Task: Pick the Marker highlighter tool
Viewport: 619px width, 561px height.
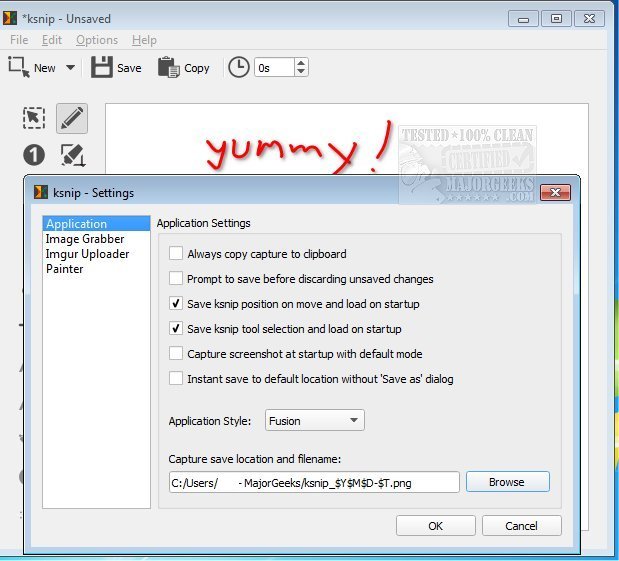Action: [x=72, y=155]
